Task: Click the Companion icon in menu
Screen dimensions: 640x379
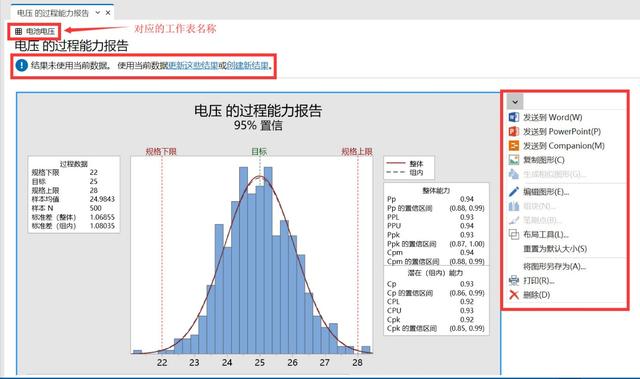Action: tap(513, 146)
